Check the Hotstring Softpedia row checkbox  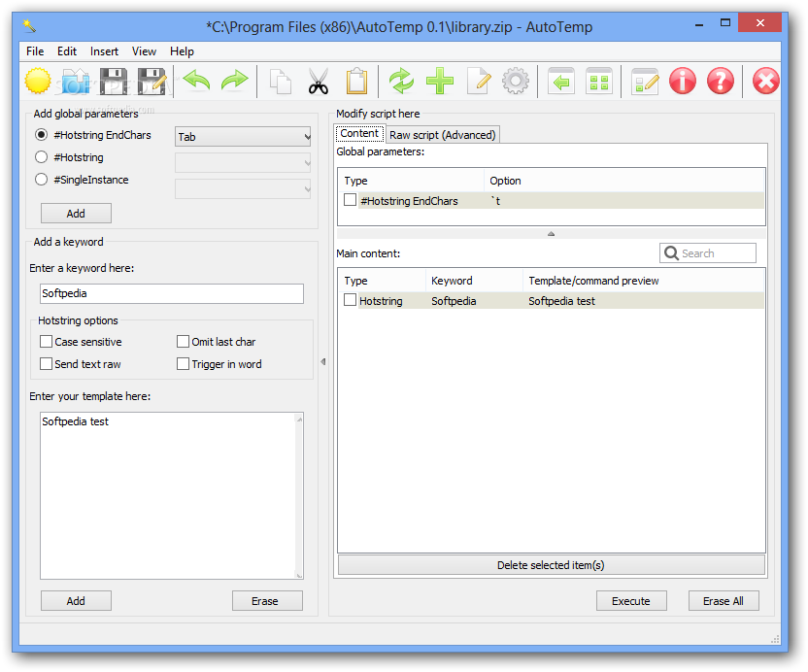tap(350, 300)
